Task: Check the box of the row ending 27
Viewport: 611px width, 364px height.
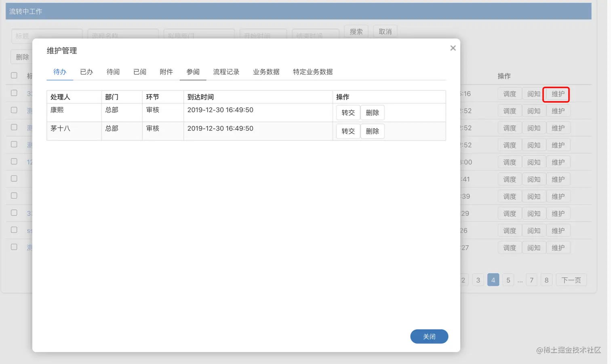Action: 14,247
